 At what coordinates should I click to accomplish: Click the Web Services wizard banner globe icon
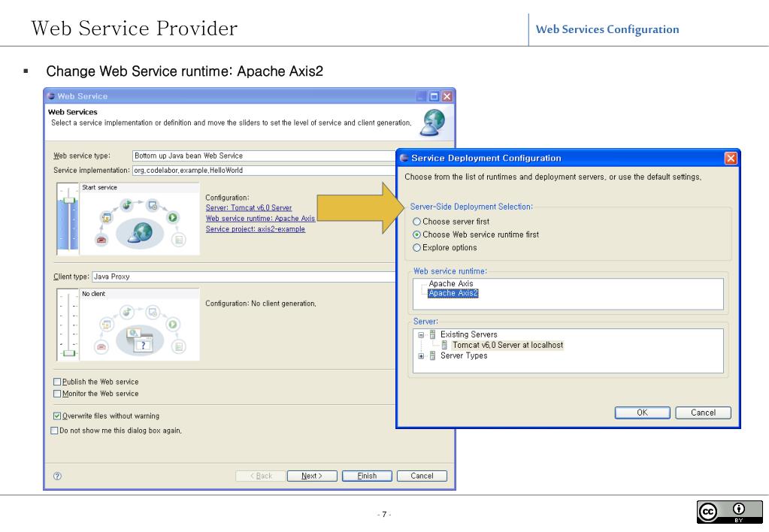click(433, 122)
